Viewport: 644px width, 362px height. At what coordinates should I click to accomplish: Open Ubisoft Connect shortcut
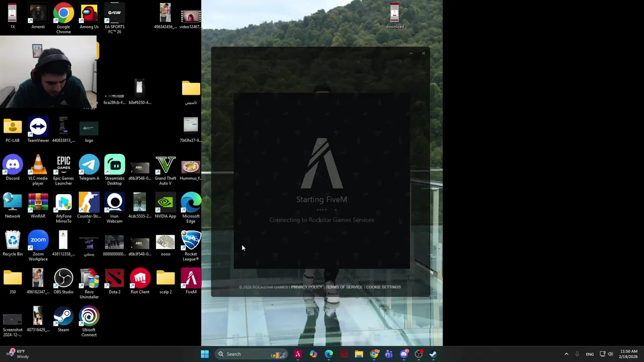point(89,322)
